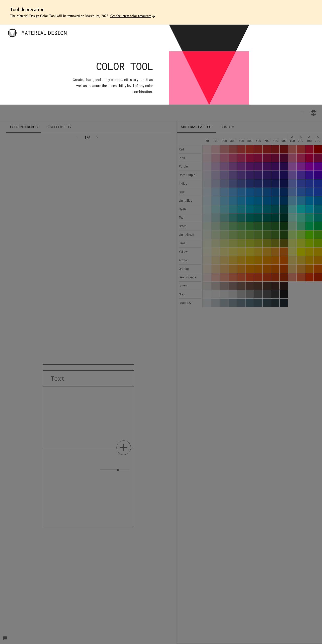Select the Cyan A200 swatch
Image resolution: width=322 pixels, height=644 pixels.
coord(301,209)
